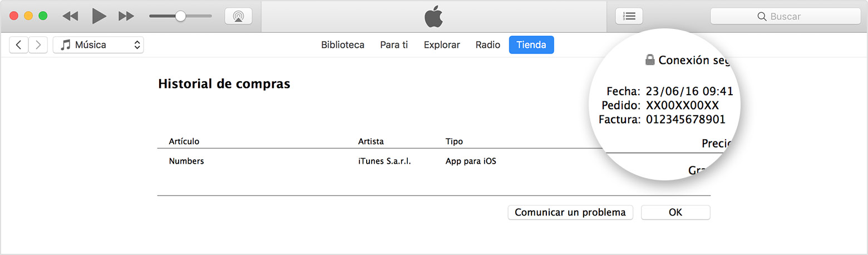Click the Buscar search field
Viewport: 868px width, 255px height.
pos(785,17)
